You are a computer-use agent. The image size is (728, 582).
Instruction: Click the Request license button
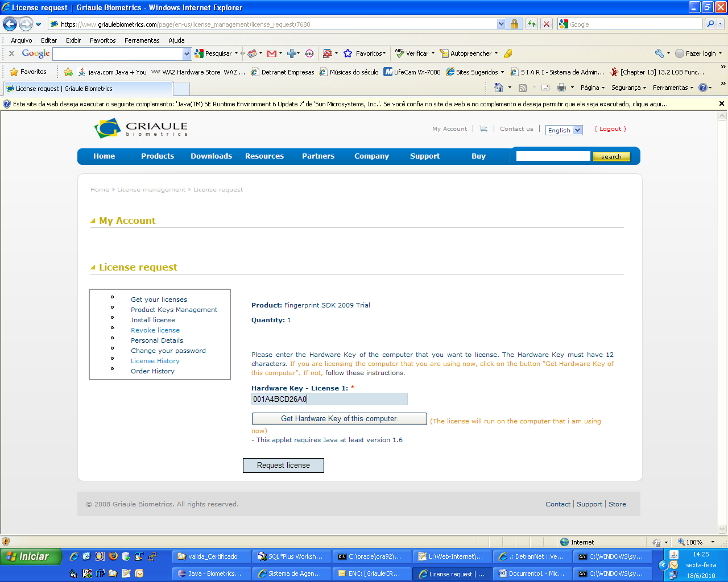click(x=283, y=465)
